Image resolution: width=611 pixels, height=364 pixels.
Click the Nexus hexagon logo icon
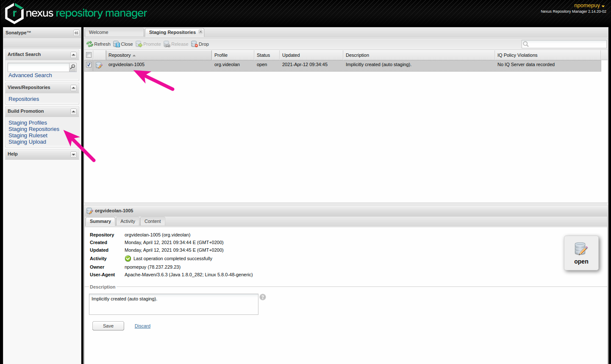click(14, 13)
